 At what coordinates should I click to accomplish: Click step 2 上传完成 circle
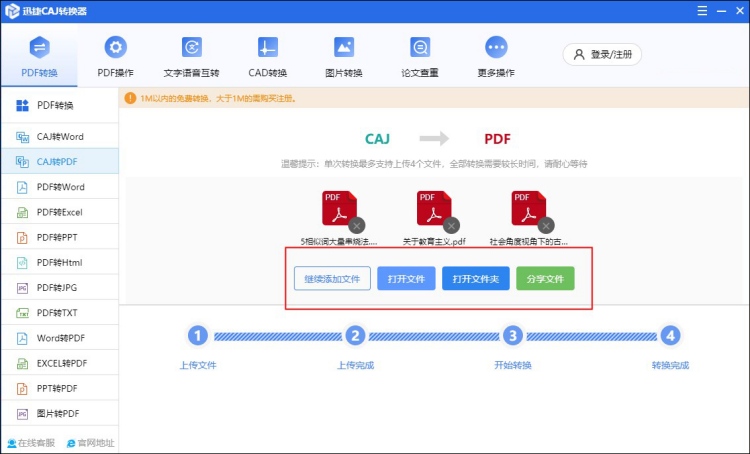click(x=355, y=336)
